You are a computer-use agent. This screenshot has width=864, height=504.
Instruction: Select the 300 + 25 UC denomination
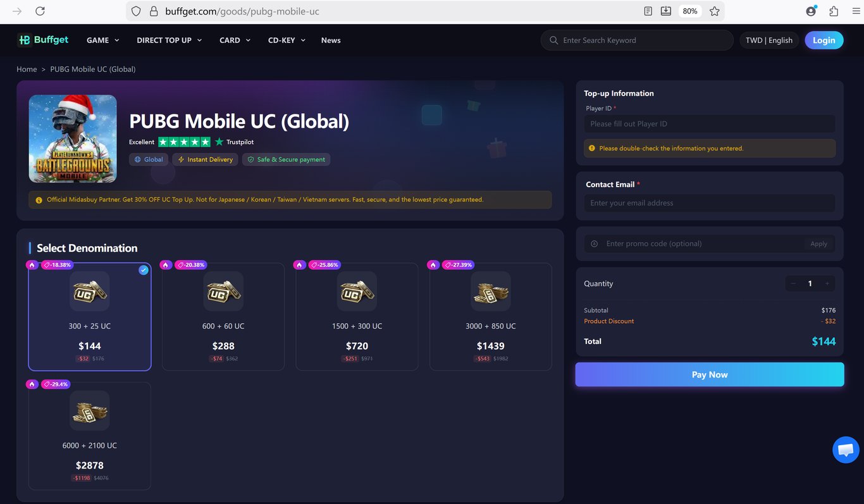tap(90, 317)
